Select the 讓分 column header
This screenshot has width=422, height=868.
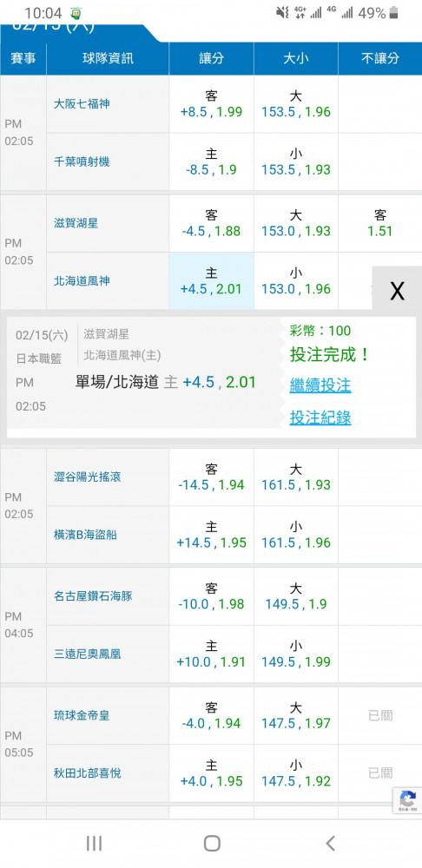pyautogui.click(x=212, y=59)
